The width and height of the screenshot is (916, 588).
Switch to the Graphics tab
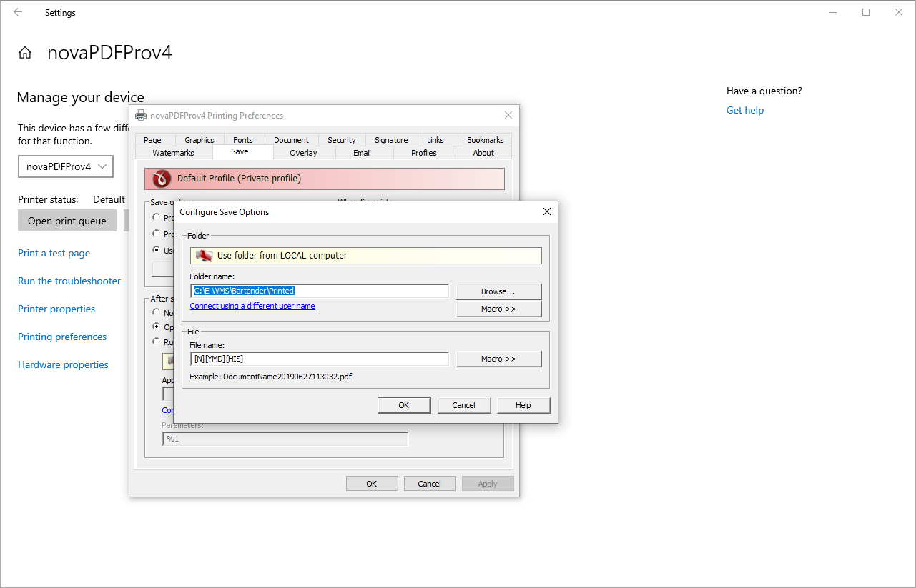pyautogui.click(x=200, y=140)
